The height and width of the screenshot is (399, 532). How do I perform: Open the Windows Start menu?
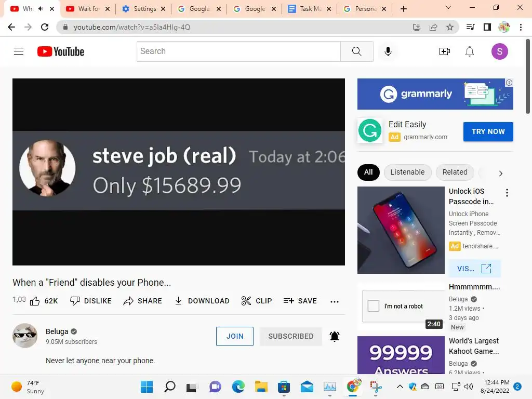(147, 387)
